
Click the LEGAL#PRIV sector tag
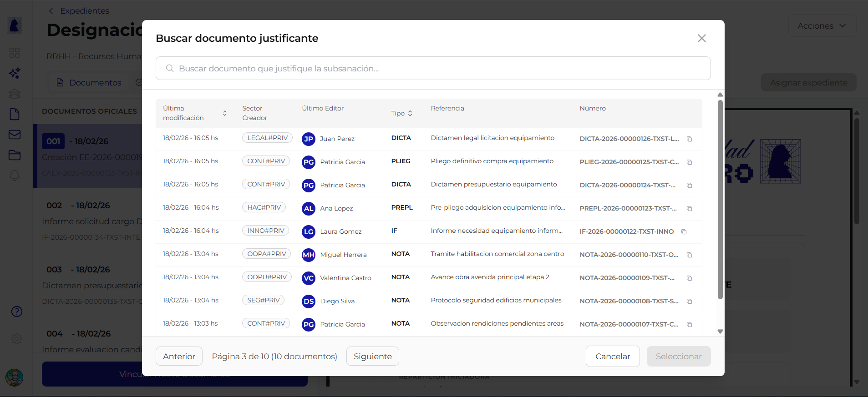[267, 138]
